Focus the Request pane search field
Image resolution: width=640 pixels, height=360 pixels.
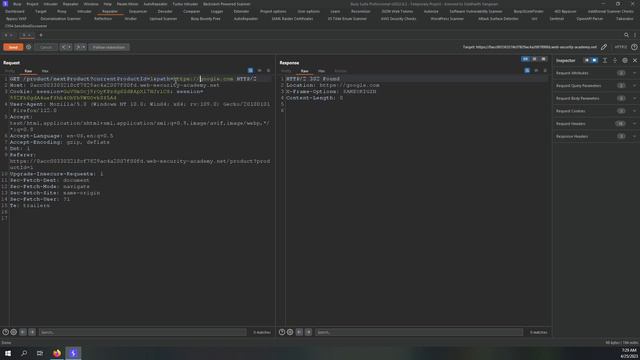coord(142,332)
